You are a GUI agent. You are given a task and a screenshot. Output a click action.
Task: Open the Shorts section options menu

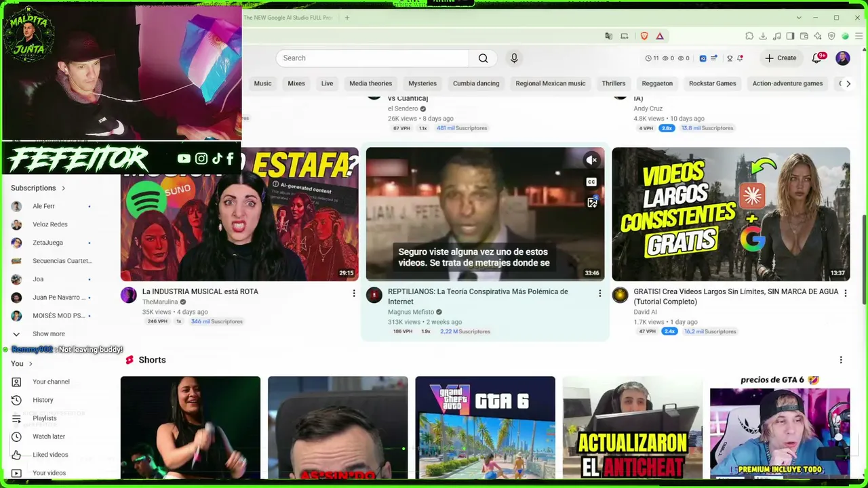(841, 360)
